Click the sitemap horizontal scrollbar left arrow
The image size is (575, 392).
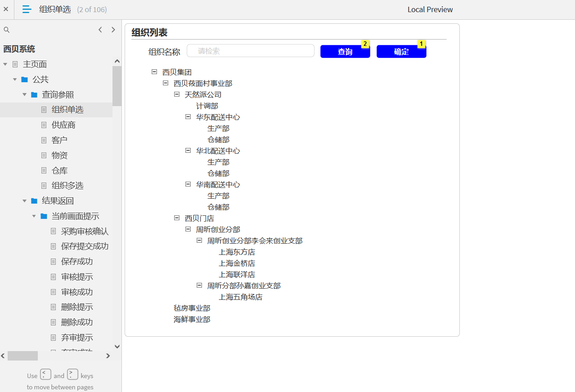coord(3,356)
